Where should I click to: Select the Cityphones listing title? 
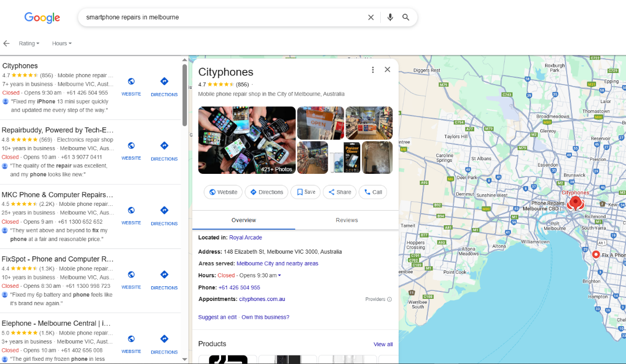click(20, 66)
